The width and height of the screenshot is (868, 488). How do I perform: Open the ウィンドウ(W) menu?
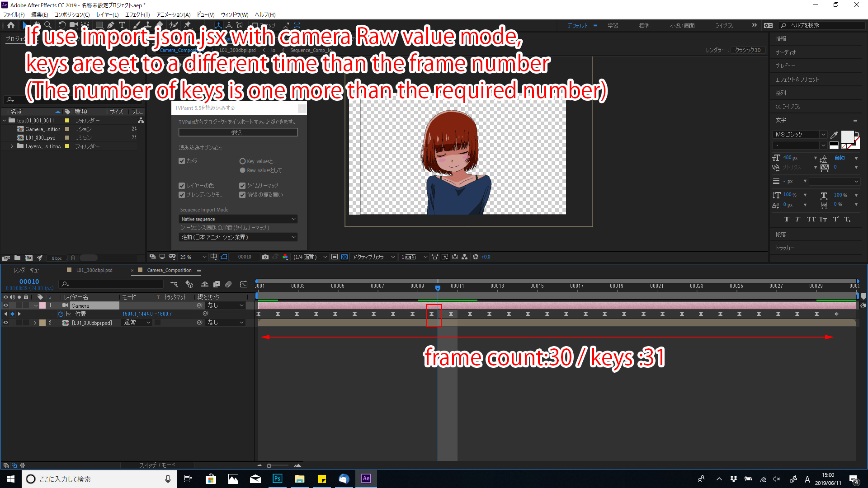[235, 14]
